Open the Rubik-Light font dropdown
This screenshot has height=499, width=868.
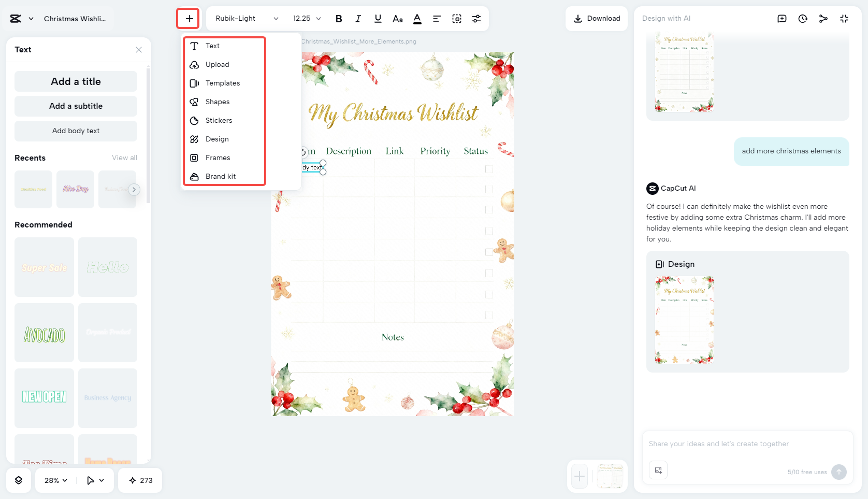pyautogui.click(x=245, y=18)
